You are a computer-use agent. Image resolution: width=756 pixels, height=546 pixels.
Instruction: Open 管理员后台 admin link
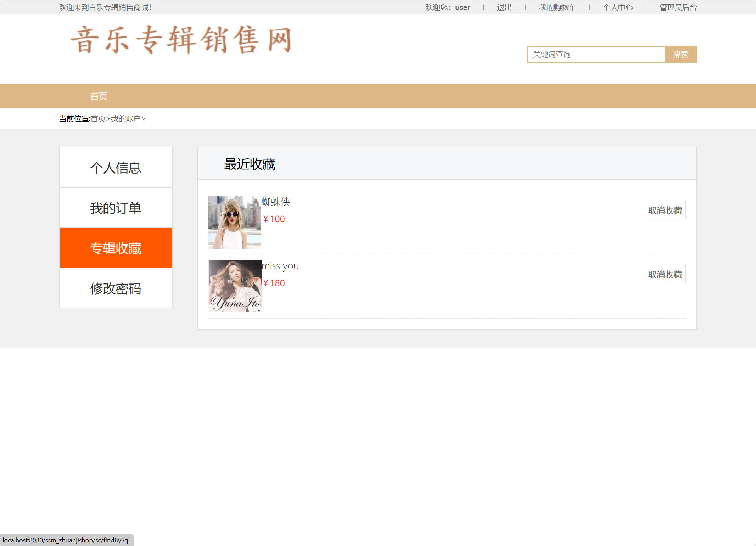678,7
